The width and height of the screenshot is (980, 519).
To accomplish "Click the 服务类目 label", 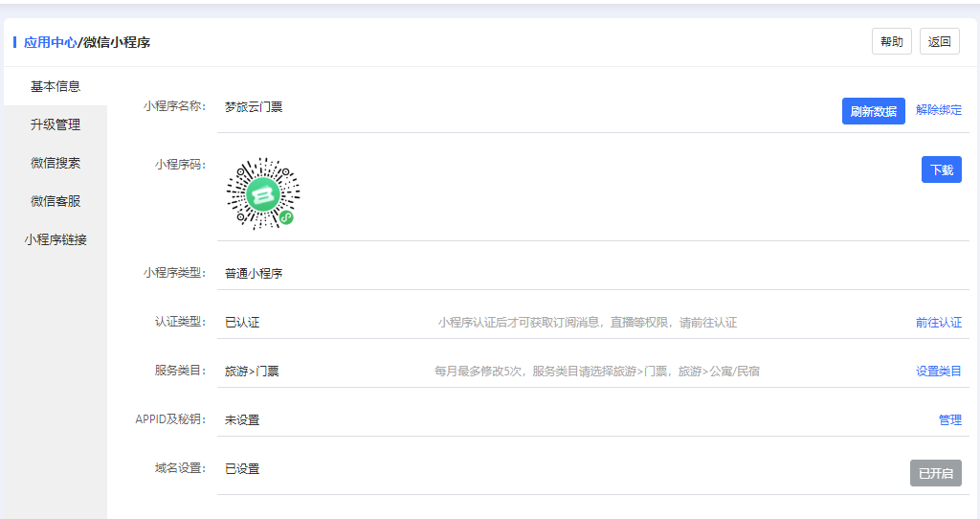I will click(181, 371).
